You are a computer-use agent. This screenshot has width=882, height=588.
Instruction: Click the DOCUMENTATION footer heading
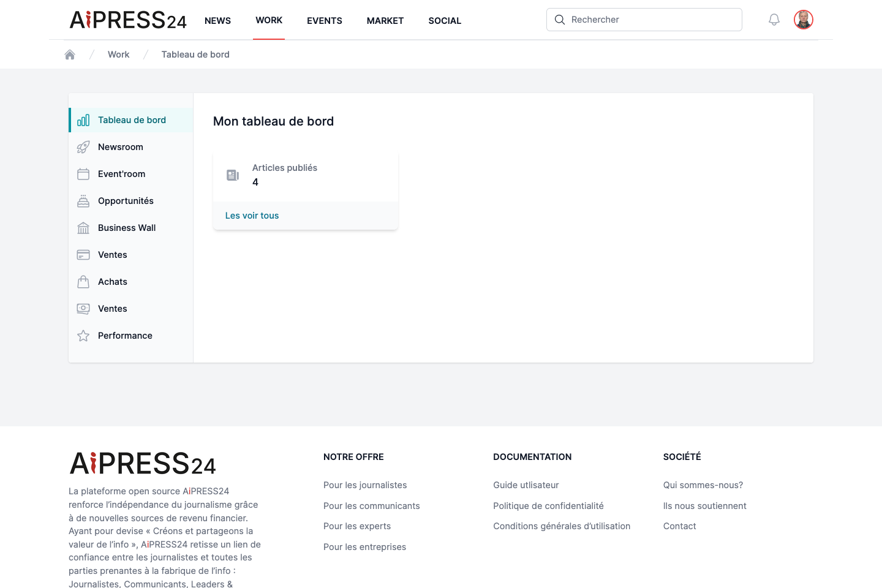coord(532,457)
